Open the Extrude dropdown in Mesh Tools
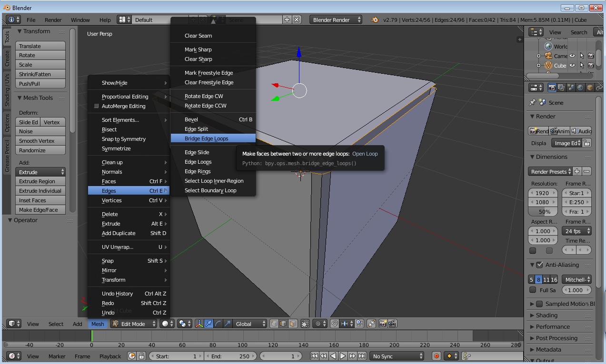Viewport: 606px width, 364px height. tap(40, 172)
